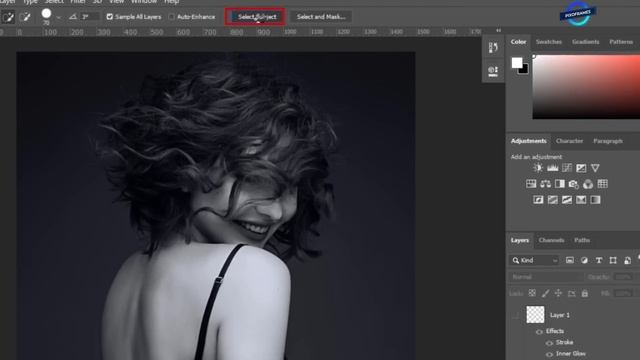The width and height of the screenshot is (640, 360).
Task: Click the Lock All padlock icon
Action: [584, 293]
